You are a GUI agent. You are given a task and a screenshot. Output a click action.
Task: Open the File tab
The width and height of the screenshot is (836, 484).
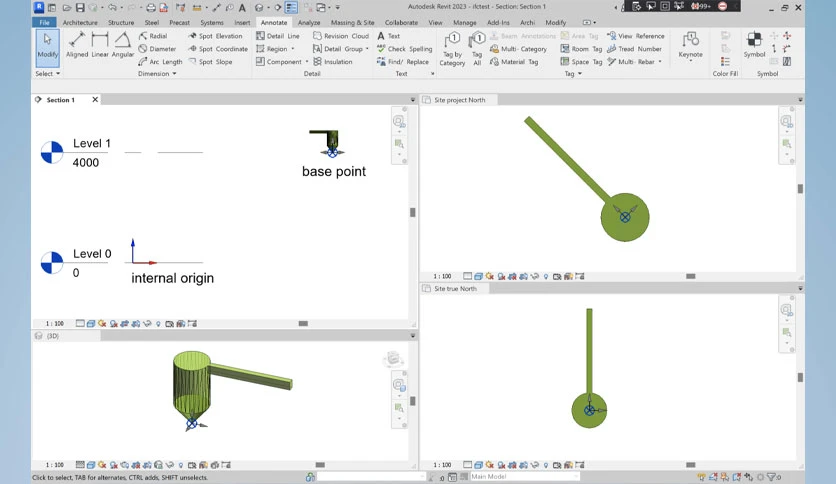(44, 22)
